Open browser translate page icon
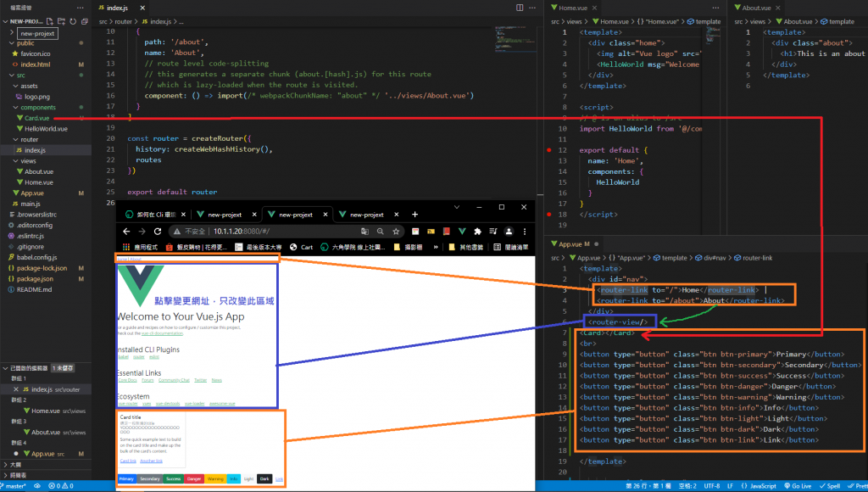 click(x=364, y=232)
